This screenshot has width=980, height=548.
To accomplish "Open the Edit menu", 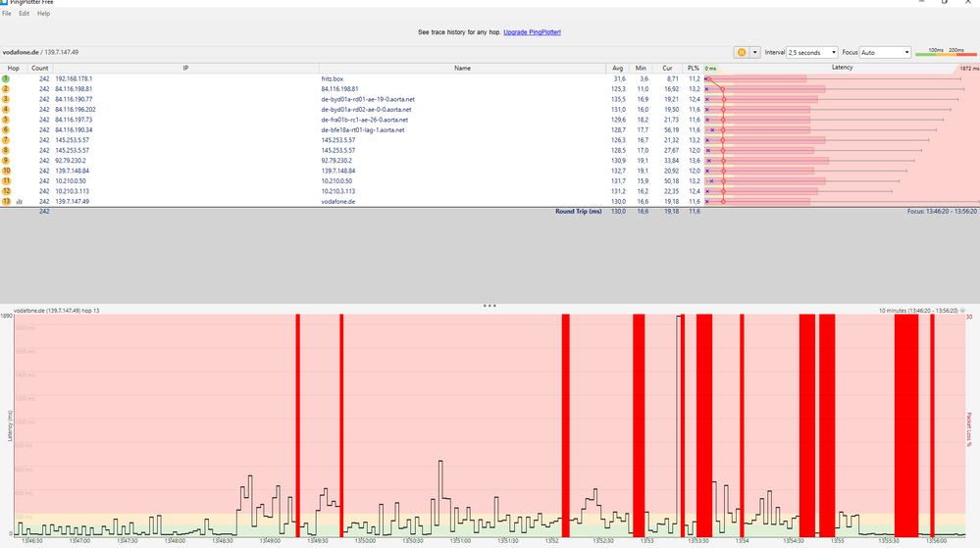I will tap(24, 13).
